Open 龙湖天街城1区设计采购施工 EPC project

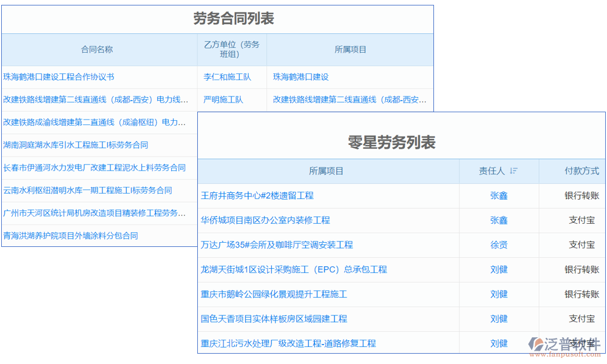294,269
